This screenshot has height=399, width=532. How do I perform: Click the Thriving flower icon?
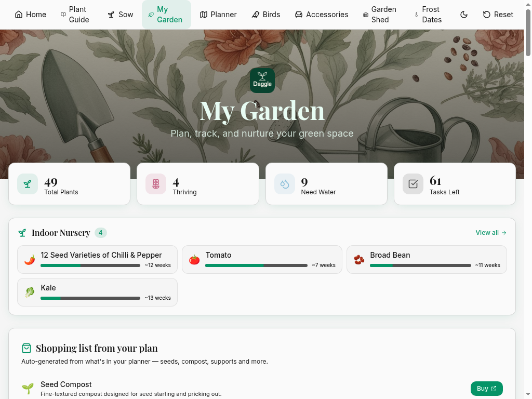[156, 184]
